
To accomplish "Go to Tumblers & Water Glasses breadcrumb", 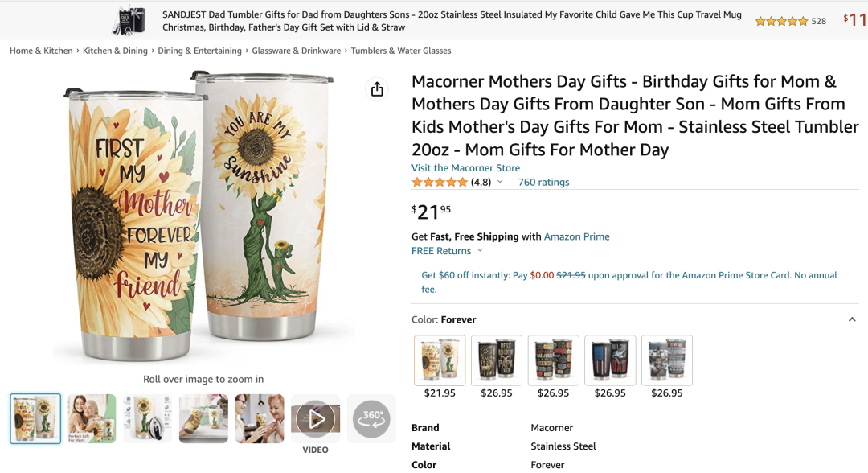I will [x=401, y=51].
